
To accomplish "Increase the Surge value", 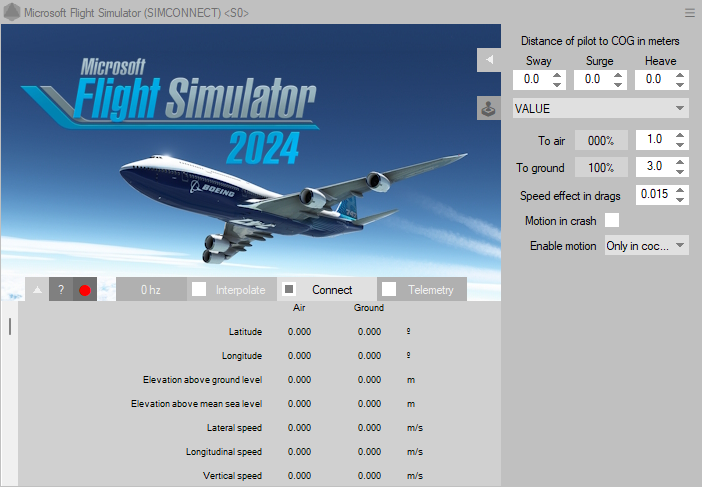I will point(618,75).
